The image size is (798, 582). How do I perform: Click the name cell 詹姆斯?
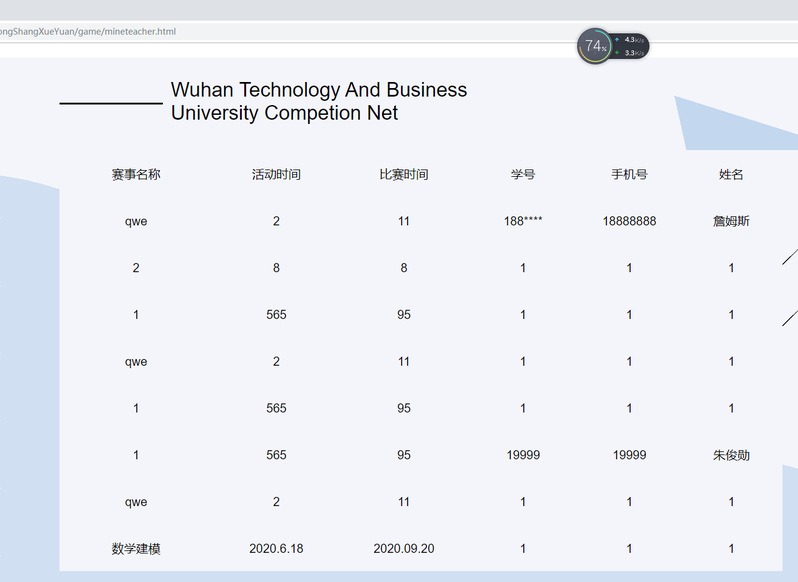tap(731, 221)
